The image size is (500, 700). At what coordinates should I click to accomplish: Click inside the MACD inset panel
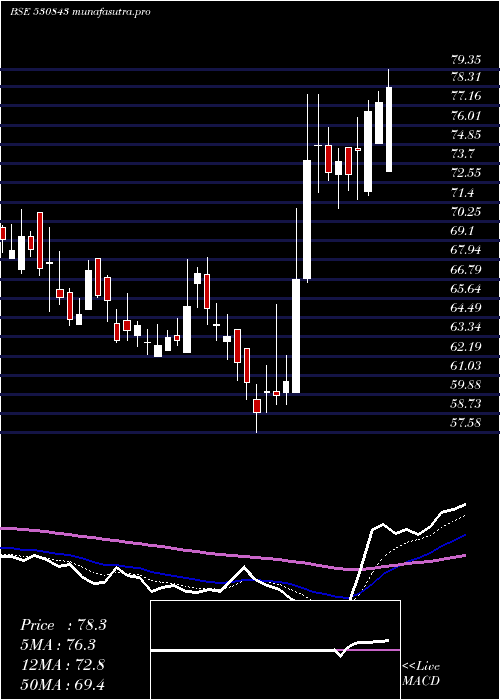pyautogui.click(x=275, y=650)
